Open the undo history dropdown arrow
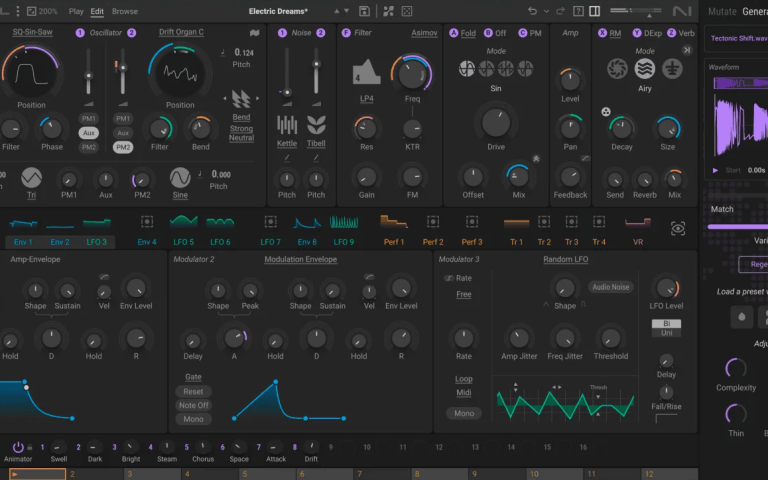 click(546, 11)
